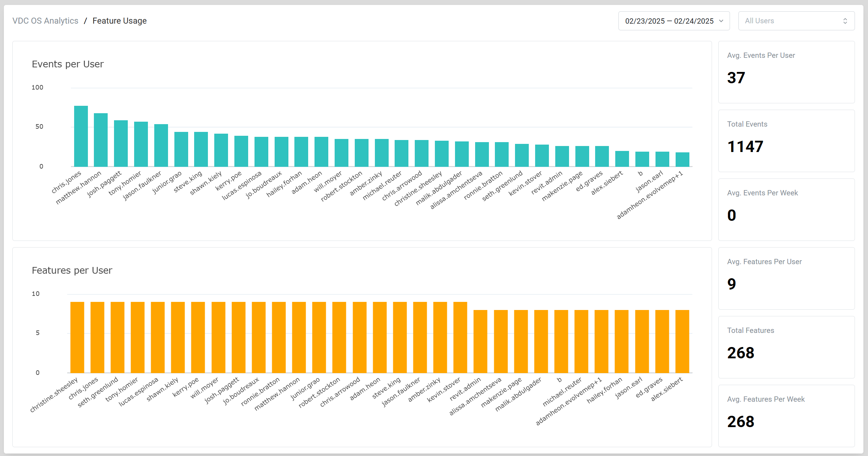
Task: Click chris.jones bar in Events per User
Action: pos(81,136)
